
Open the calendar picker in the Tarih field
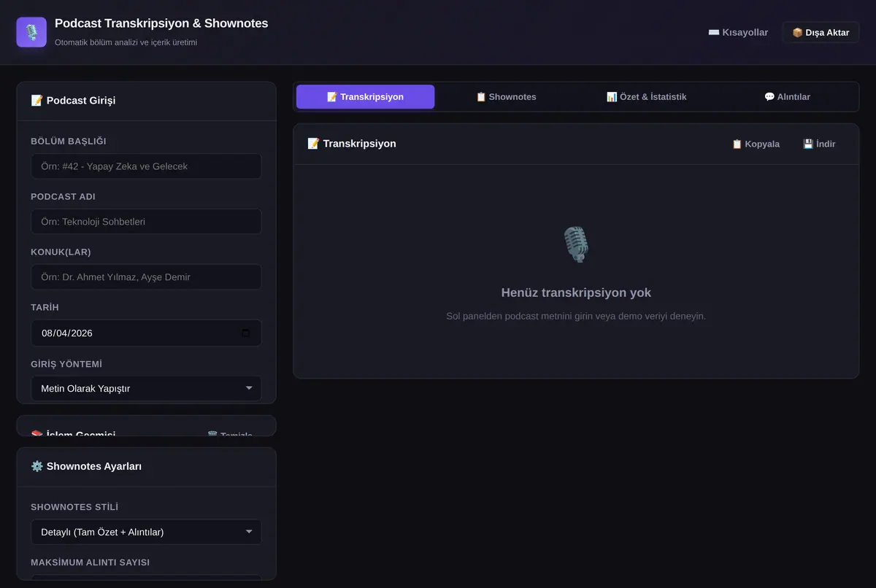(245, 333)
